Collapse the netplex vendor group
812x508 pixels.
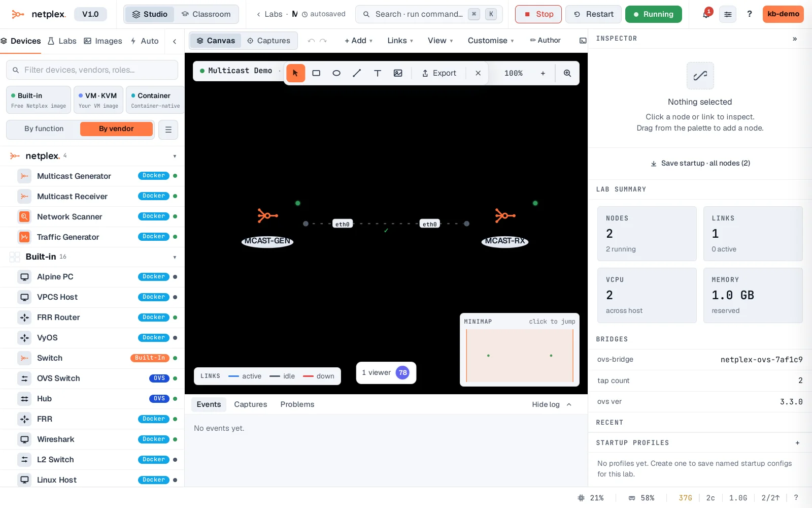coord(175,156)
